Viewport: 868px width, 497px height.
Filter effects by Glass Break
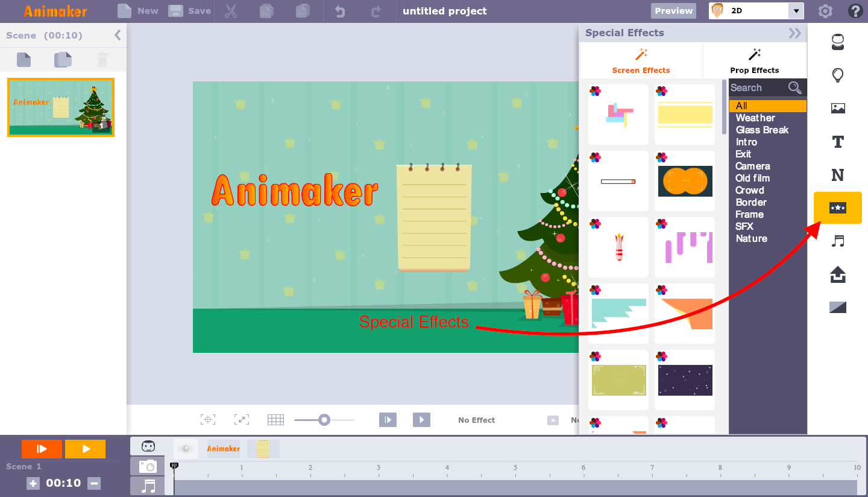click(x=762, y=130)
